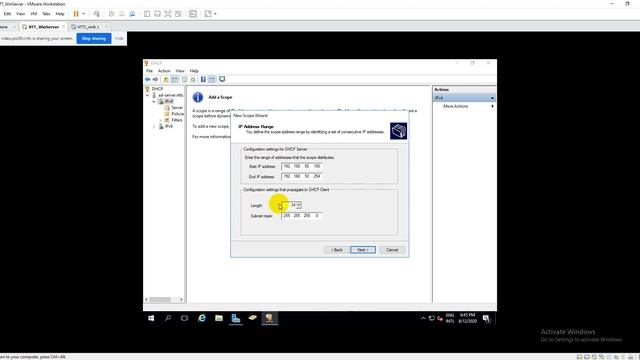Click the End IP address field
The image size is (640, 360).
pos(302,176)
